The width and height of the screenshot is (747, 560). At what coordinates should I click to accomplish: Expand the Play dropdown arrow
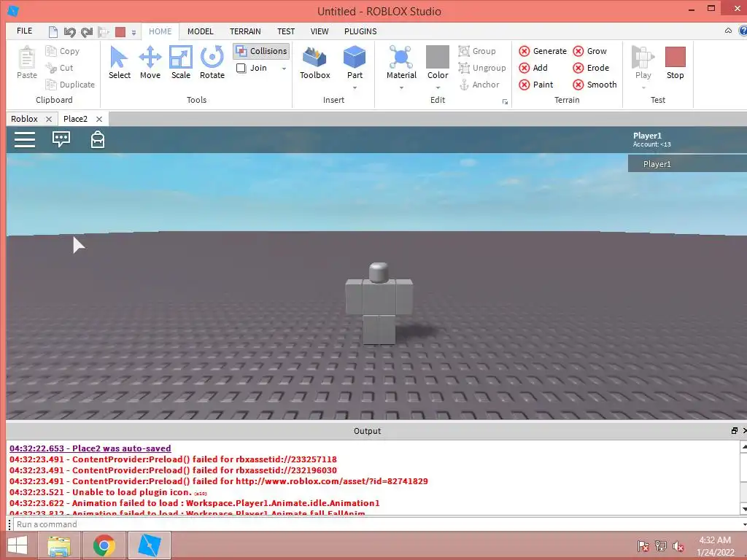click(x=643, y=87)
